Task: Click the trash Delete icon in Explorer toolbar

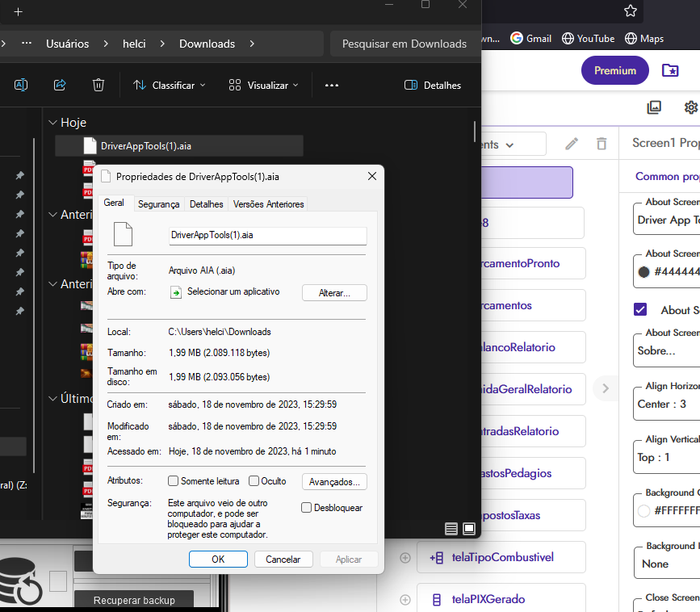Action: 99,85
